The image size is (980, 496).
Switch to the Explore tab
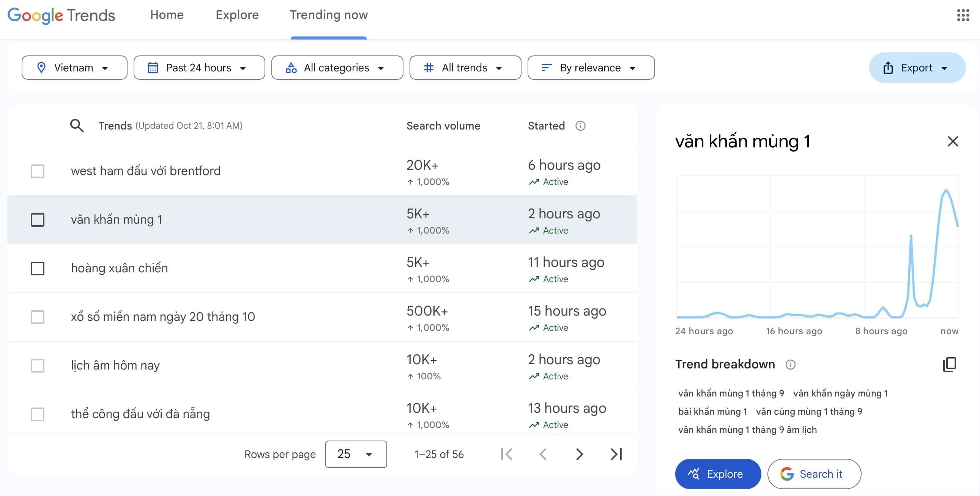237,15
